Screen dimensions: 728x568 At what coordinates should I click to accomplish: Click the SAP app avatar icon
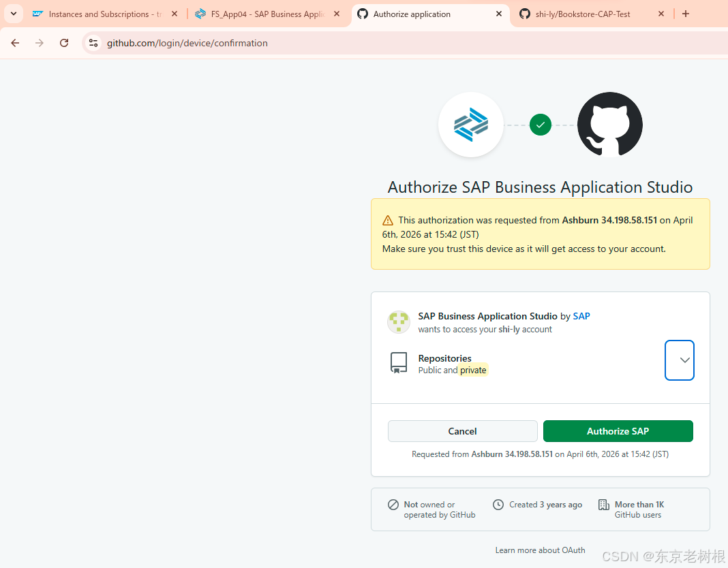pos(398,322)
